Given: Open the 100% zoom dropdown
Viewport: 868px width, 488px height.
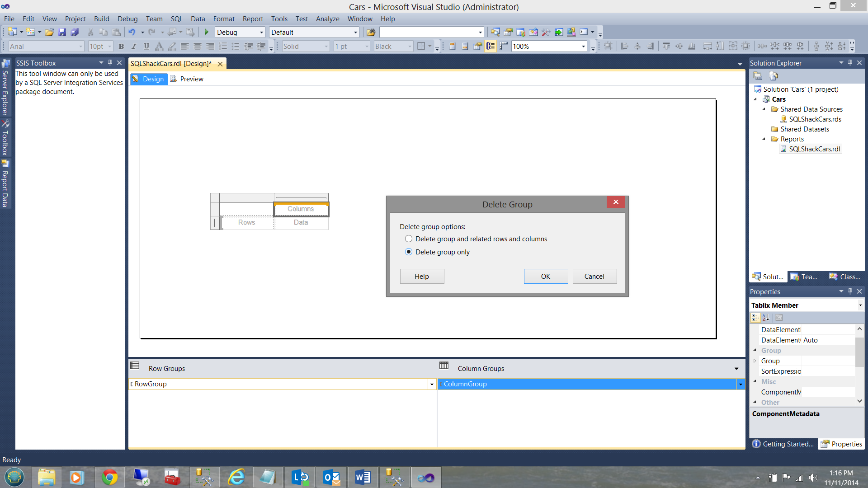Looking at the screenshot, I should [583, 46].
